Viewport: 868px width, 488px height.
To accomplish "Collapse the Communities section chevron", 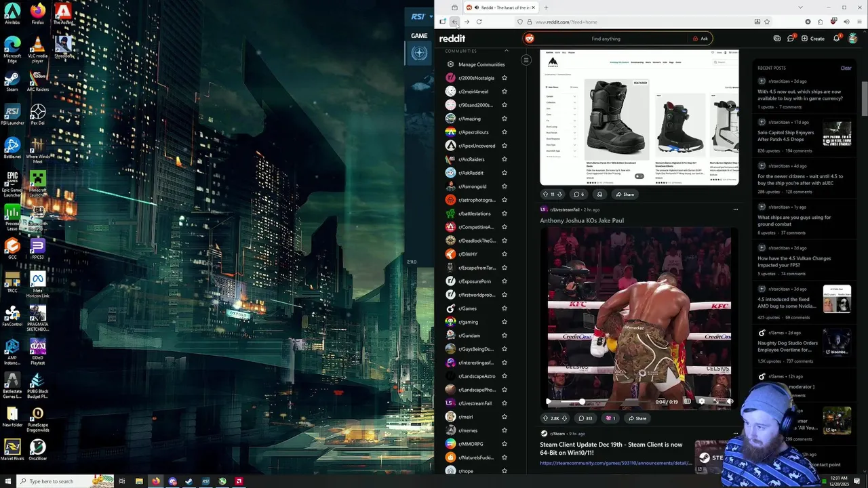I will pyautogui.click(x=506, y=51).
